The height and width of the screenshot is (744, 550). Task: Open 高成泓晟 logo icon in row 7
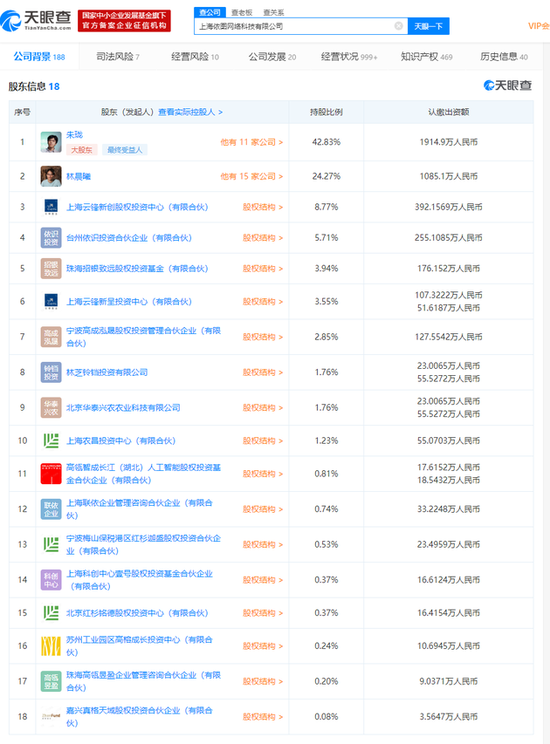coord(51,337)
